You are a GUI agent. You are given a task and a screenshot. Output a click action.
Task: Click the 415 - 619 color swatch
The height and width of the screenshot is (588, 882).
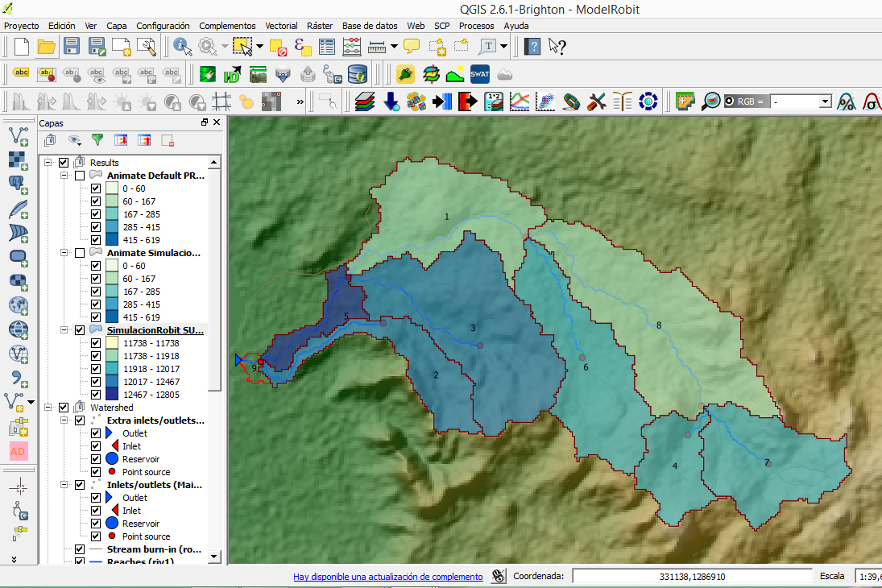point(110,239)
